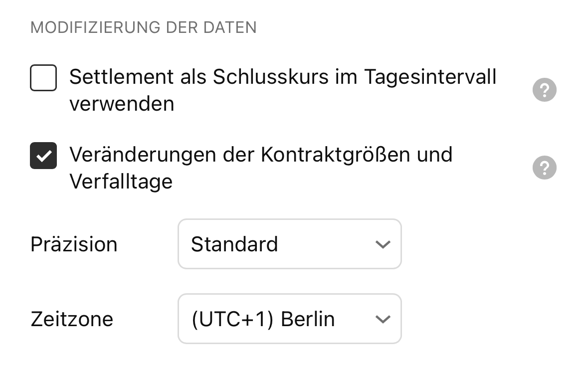This screenshot has height=380, width=588.
Task: Click the Präzision field label
Action: click(x=74, y=244)
